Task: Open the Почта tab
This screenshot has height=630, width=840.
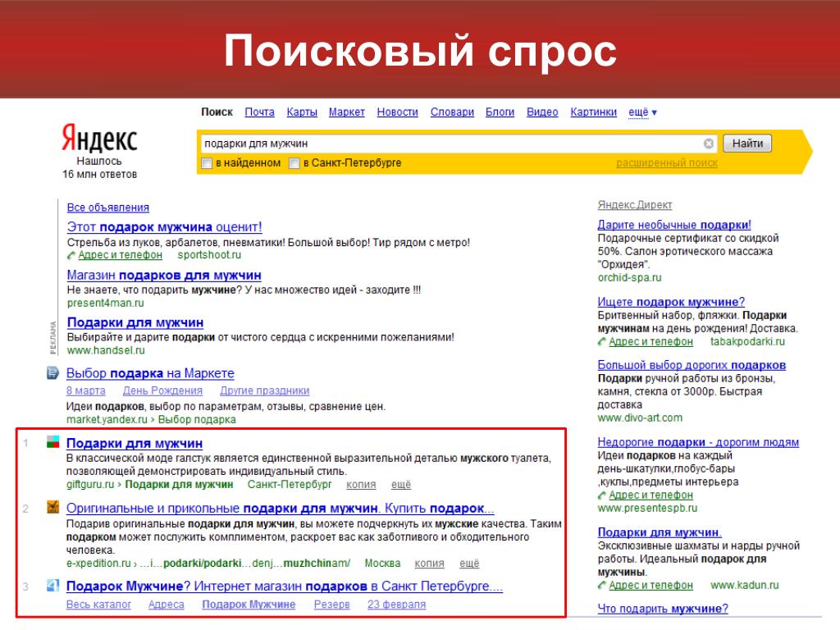Action: (x=259, y=112)
